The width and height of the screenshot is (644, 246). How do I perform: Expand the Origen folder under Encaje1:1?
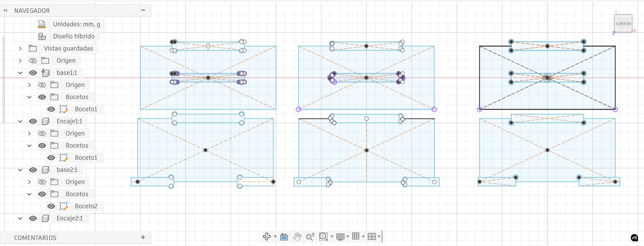(x=29, y=133)
